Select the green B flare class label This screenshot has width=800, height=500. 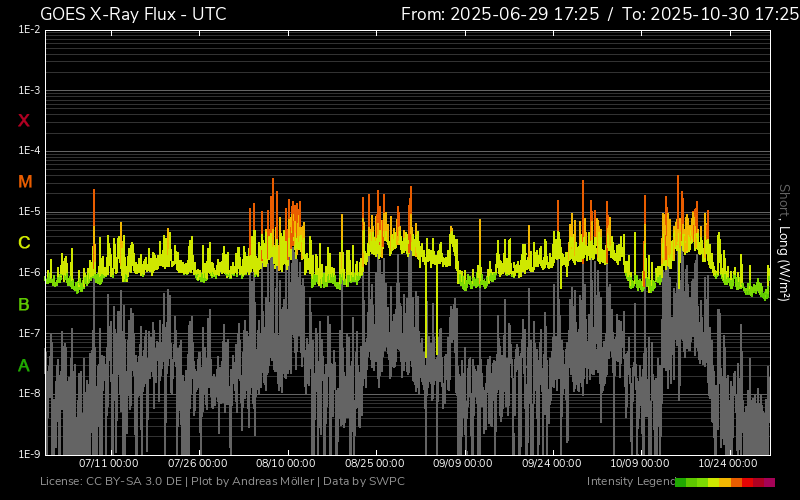pyautogui.click(x=24, y=304)
